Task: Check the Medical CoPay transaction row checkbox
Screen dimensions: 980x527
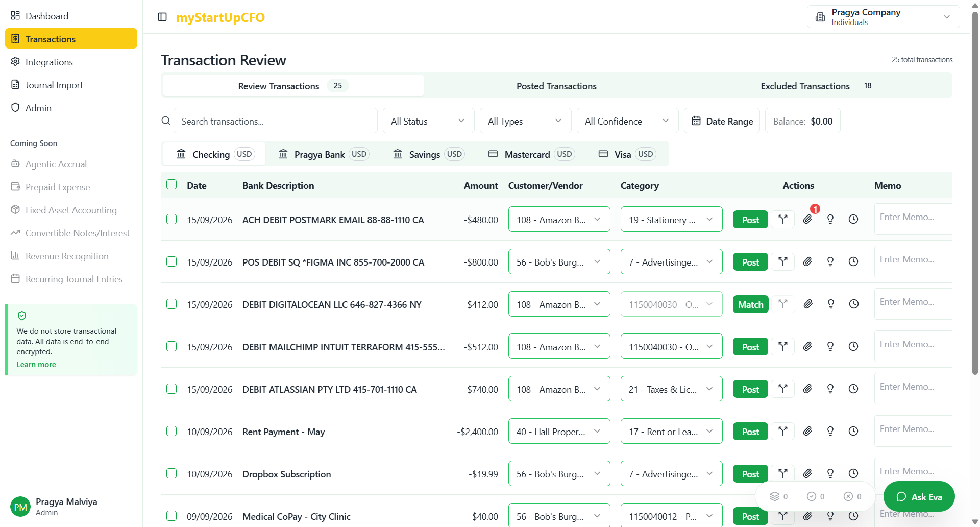Action: (x=171, y=516)
